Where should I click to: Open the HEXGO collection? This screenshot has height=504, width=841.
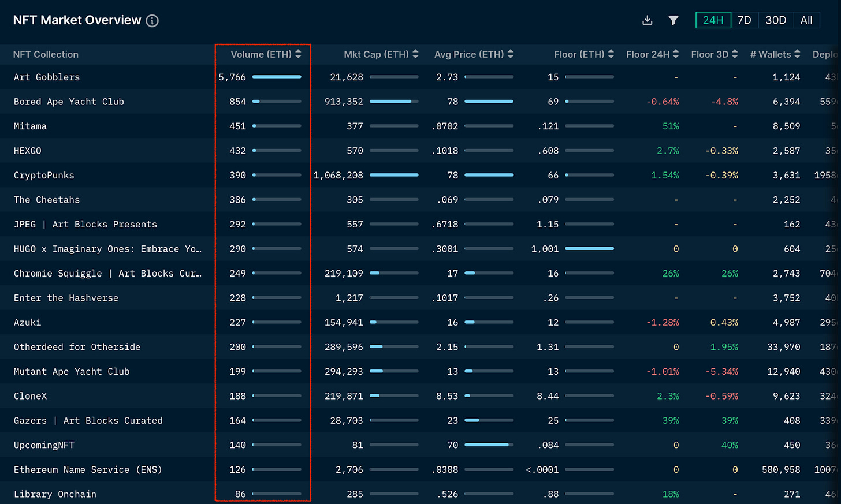click(x=28, y=151)
